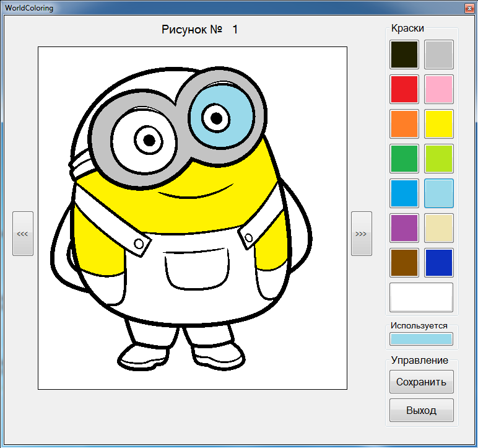Select the light gray paint swatch

point(438,55)
